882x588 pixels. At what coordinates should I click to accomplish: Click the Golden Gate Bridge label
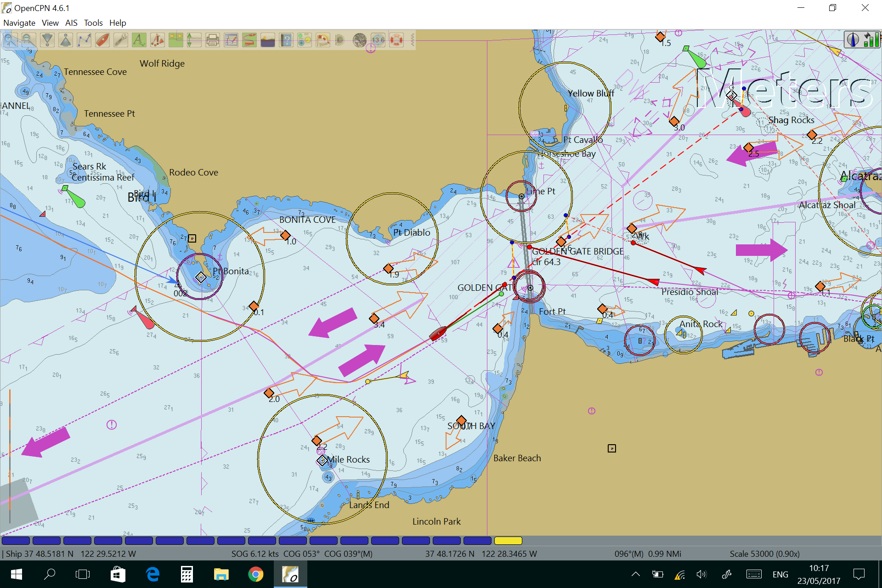578,251
